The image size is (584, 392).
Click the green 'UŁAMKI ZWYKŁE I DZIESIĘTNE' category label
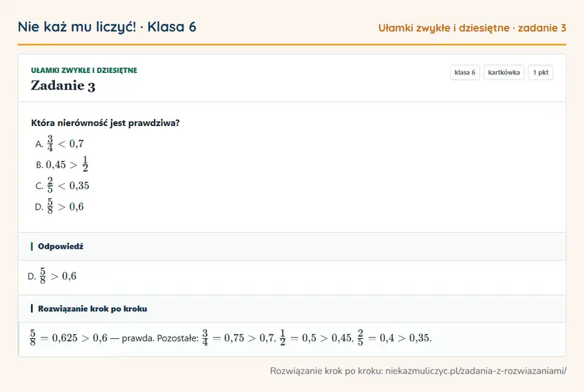84,70
